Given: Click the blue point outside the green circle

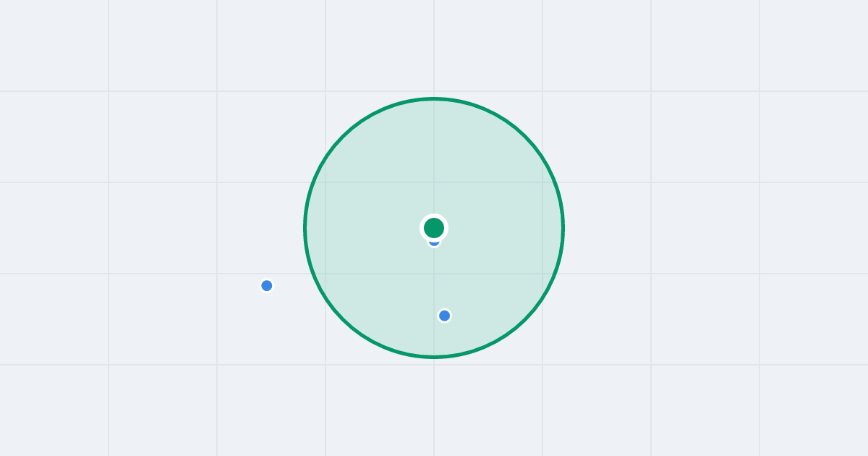Looking at the screenshot, I should 267,286.
